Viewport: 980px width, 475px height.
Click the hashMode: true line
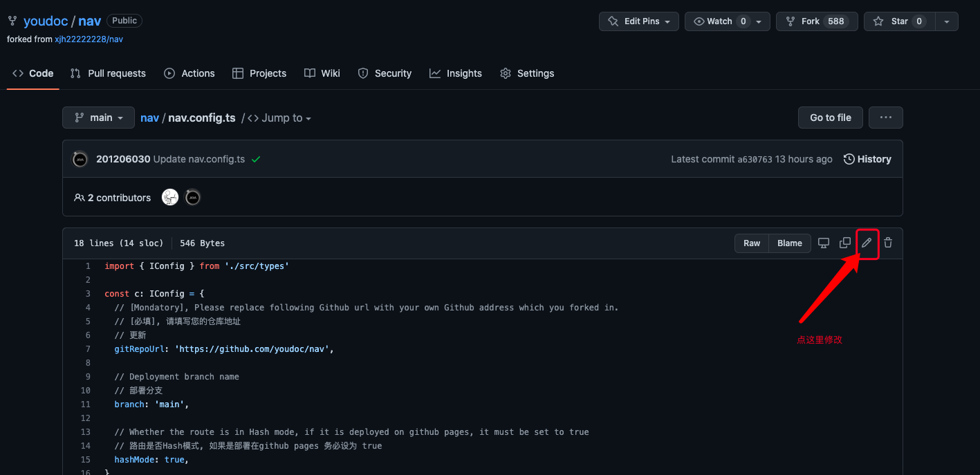pos(151,460)
